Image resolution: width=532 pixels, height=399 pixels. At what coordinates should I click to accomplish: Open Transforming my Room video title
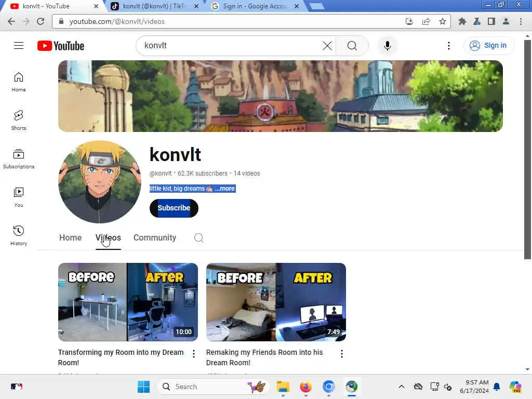[121, 357]
